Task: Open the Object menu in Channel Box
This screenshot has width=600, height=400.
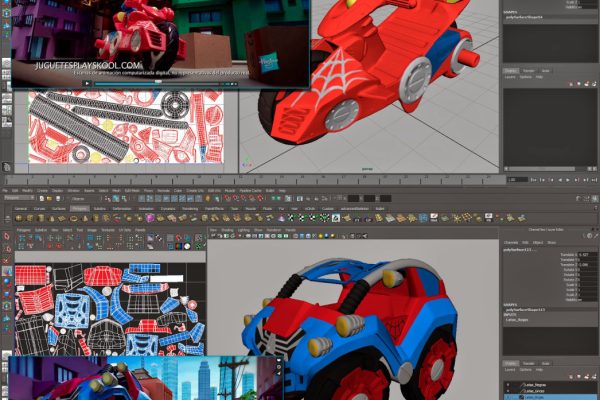Action: coord(538,243)
